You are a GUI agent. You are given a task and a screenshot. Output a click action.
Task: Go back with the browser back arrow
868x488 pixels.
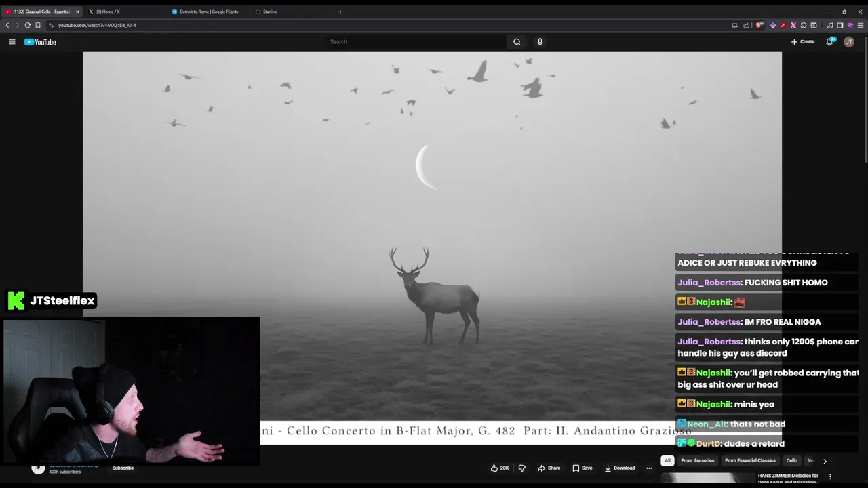click(x=7, y=25)
